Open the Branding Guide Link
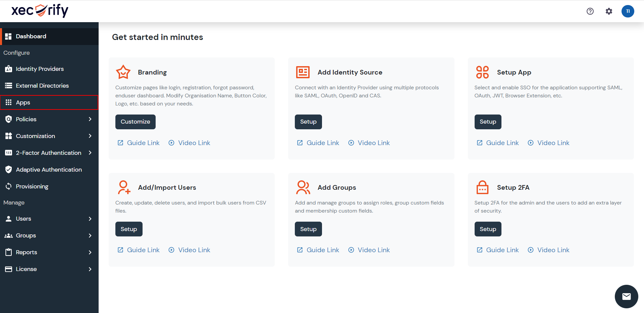This screenshot has width=644, height=313. [x=139, y=143]
